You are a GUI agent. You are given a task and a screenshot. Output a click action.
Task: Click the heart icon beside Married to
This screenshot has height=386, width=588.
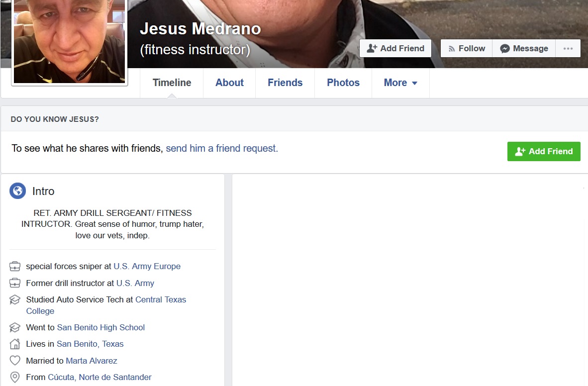pyautogui.click(x=15, y=361)
